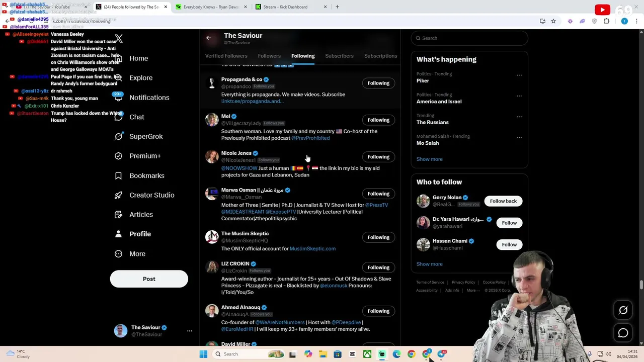Switch to Verified Followers tab

click(226, 56)
